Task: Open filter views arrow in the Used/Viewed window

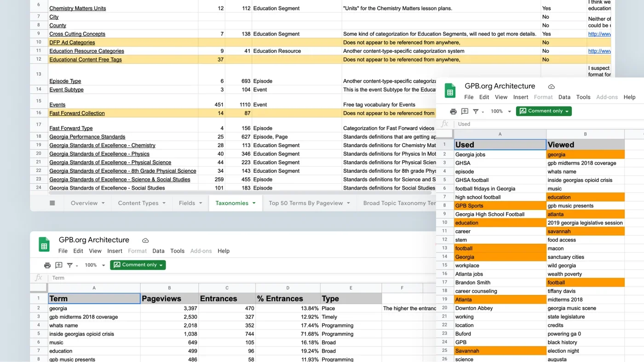Action: (483, 112)
